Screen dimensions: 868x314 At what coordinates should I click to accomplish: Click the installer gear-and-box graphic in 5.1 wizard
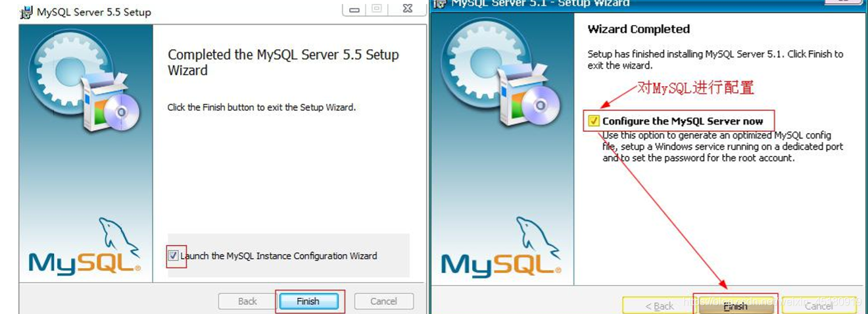(501, 73)
